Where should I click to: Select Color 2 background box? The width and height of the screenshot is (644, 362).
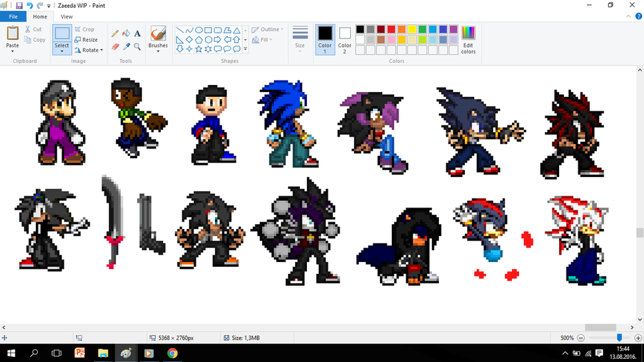345,40
